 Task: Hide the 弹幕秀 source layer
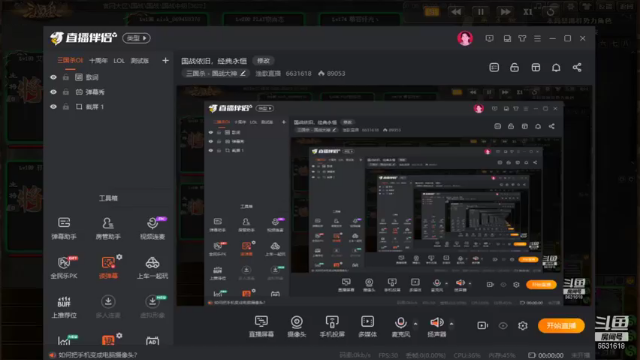(53, 92)
